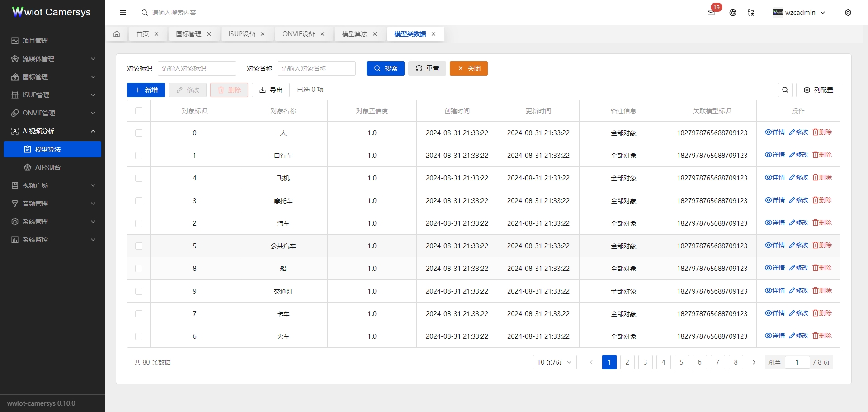Check the row checkbox for 自行车
This screenshot has height=412, width=868.
(x=139, y=155)
